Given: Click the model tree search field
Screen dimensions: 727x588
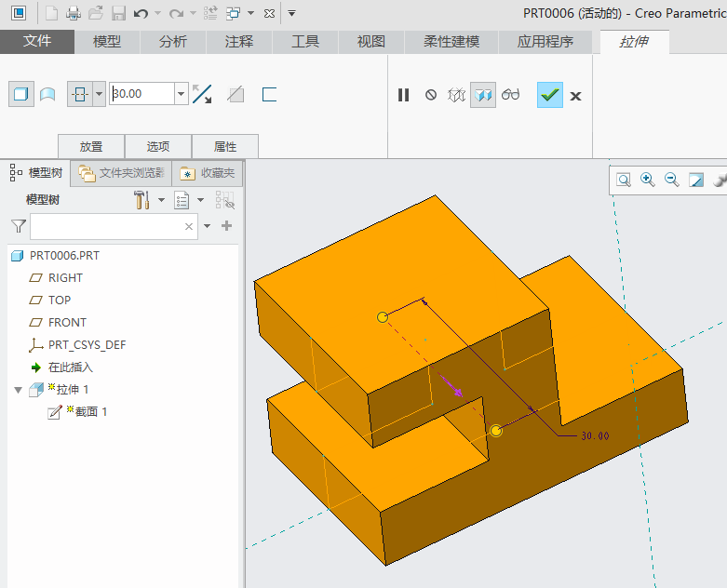Looking at the screenshot, I should point(105,226).
